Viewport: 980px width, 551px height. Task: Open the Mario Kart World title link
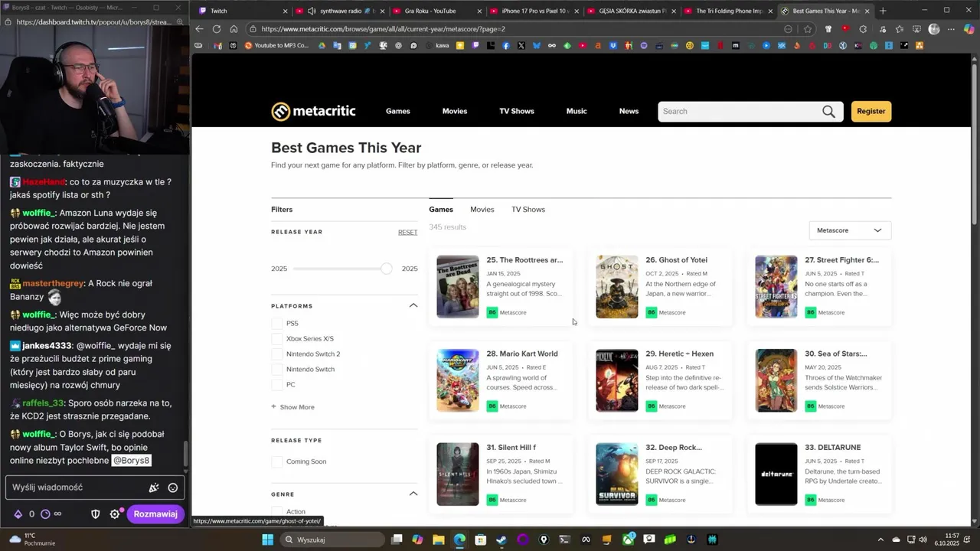(522, 354)
